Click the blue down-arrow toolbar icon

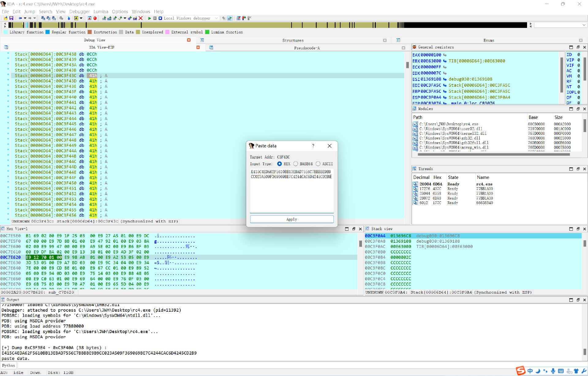(69, 18)
